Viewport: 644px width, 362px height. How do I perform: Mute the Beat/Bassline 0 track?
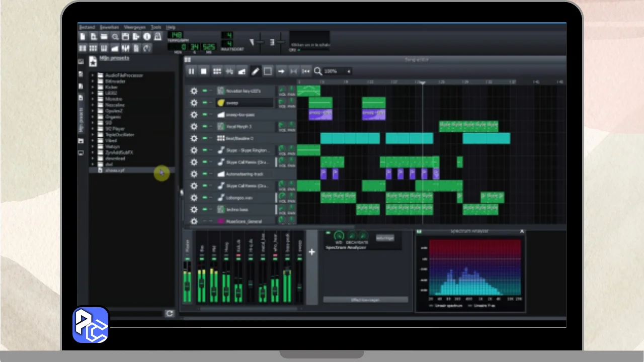pos(205,138)
